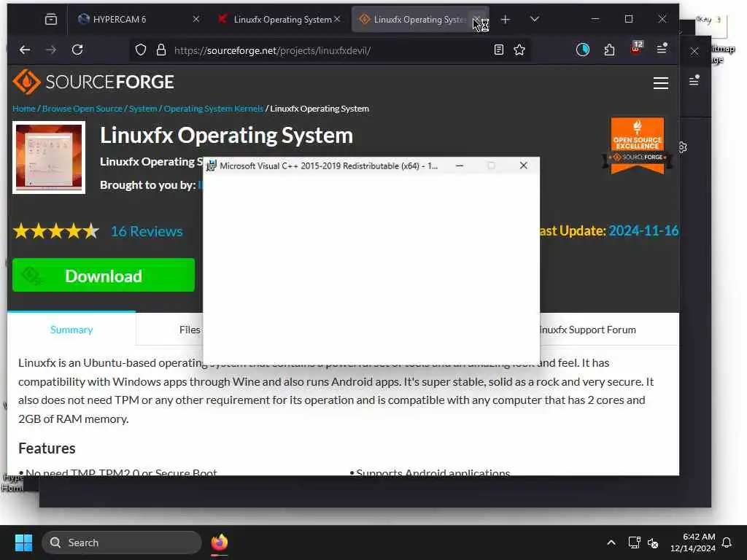Click the taskbar Search box

click(122, 542)
